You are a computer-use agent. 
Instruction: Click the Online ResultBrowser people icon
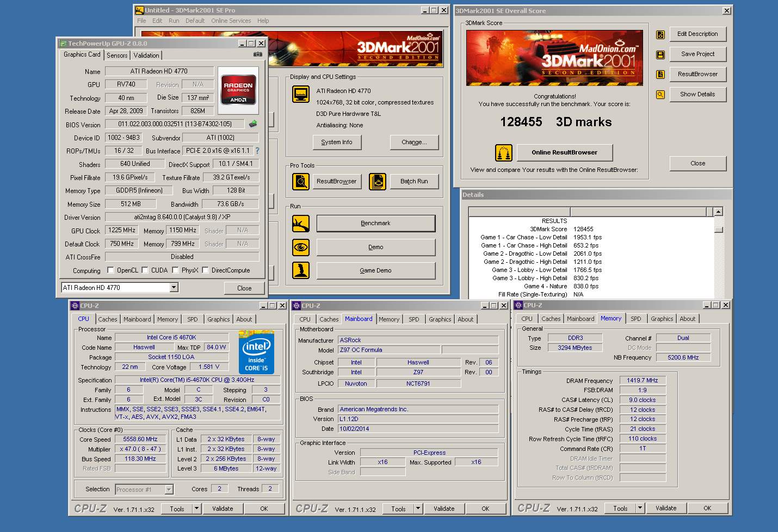(x=504, y=153)
